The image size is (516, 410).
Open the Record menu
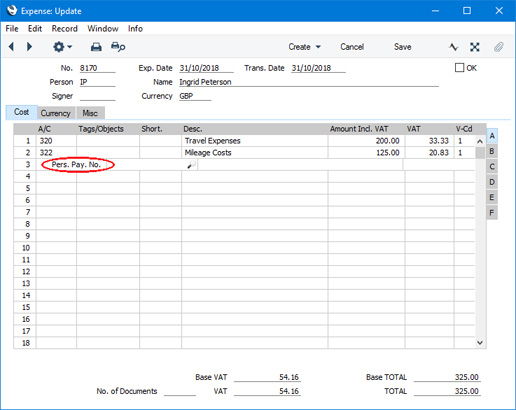click(65, 29)
